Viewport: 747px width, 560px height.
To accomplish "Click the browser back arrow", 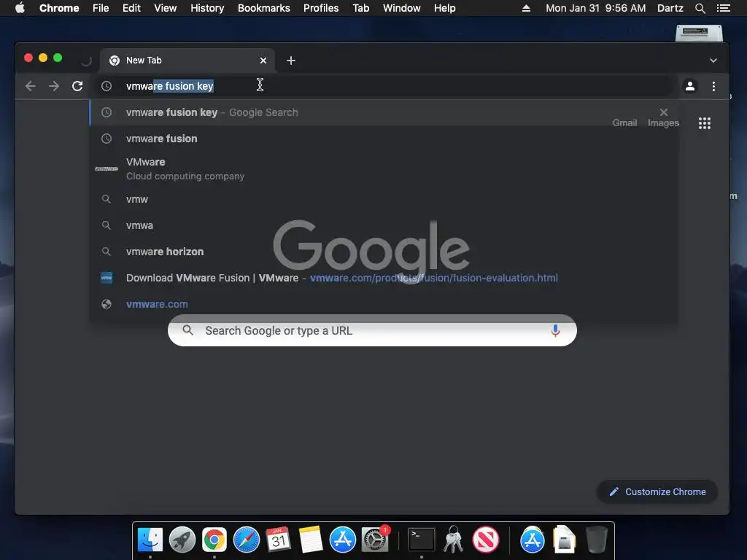I will 31,86.
